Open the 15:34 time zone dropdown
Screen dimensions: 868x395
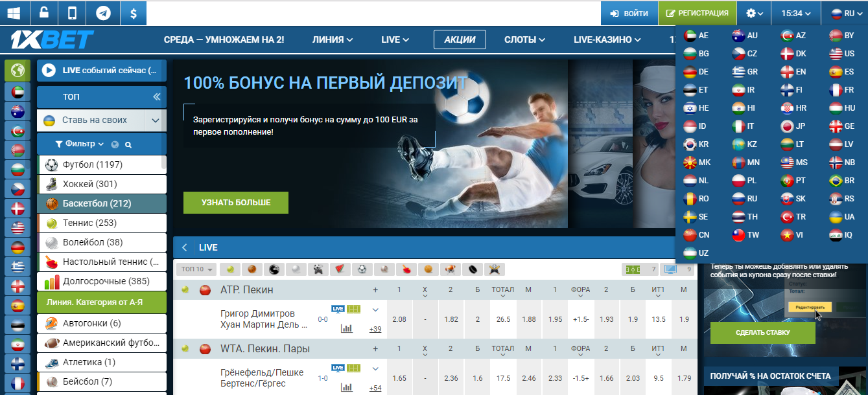pyautogui.click(x=796, y=13)
